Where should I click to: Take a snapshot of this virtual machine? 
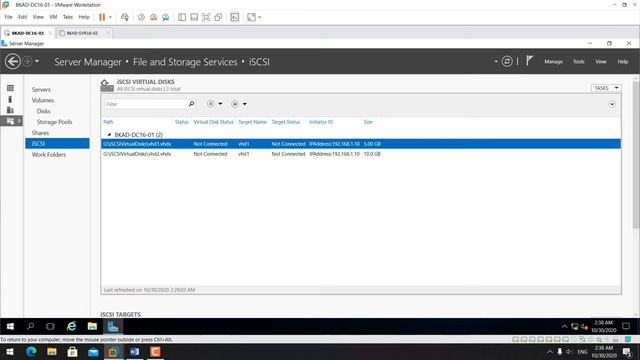[x=141, y=17]
